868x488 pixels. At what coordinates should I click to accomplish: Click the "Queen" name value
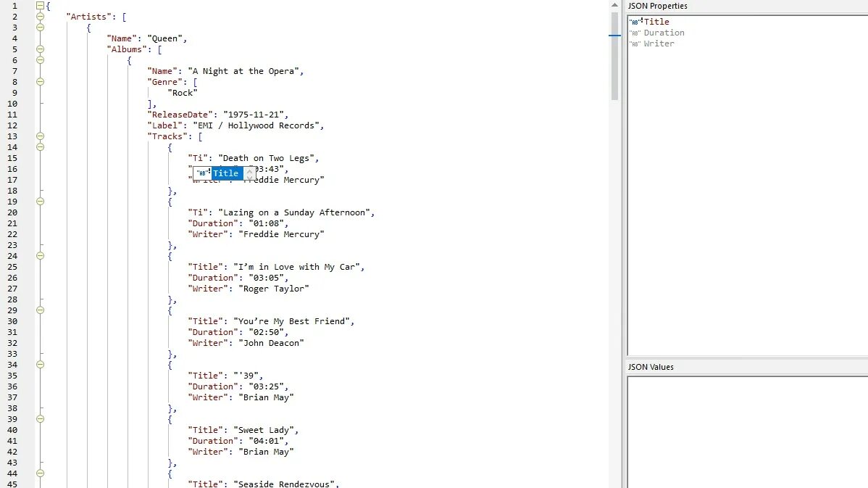(x=165, y=38)
